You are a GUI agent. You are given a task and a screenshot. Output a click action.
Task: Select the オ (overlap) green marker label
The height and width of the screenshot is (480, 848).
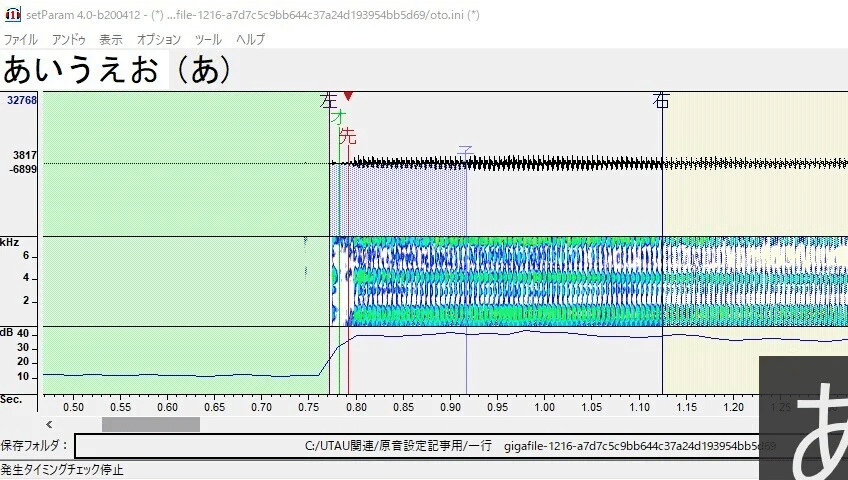click(338, 116)
